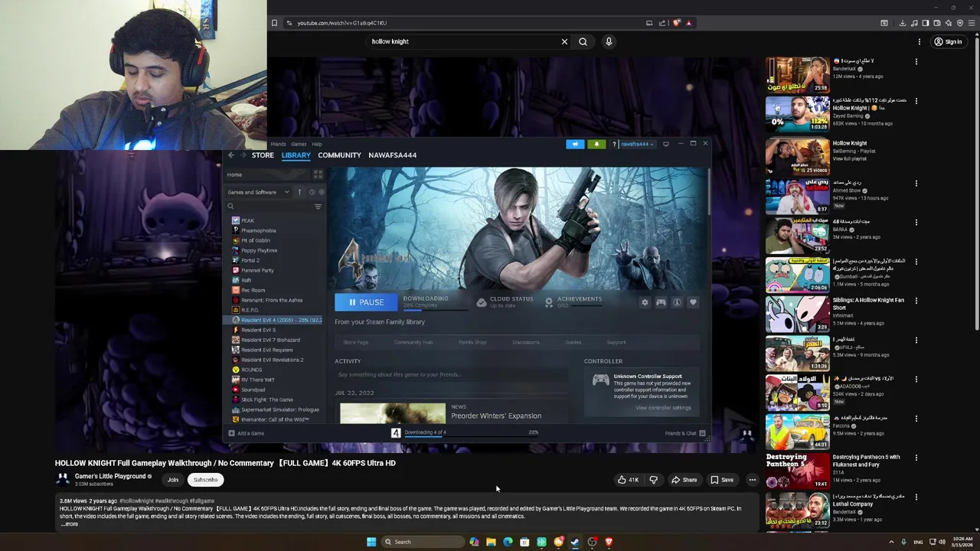Join Gamer's Little Playground channel
Image resolution: width=980 pixels, height=551 pixels.
coord(173,480)
